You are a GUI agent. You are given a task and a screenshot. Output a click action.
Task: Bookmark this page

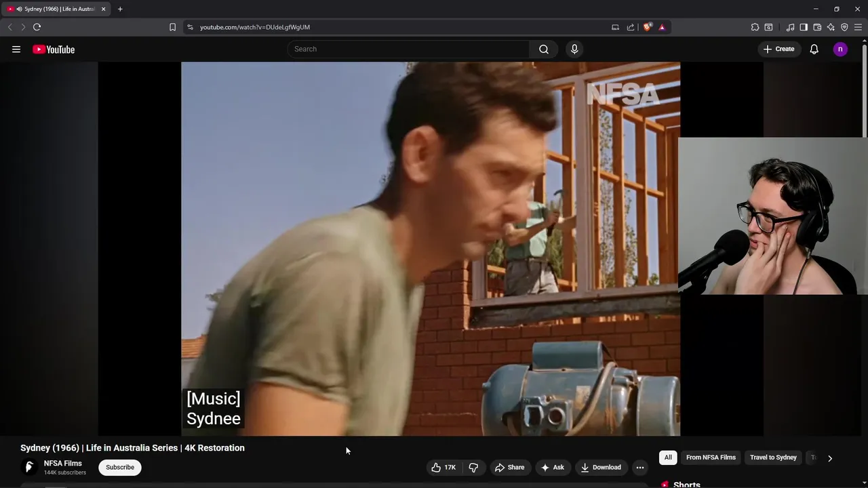click(172, 27)
